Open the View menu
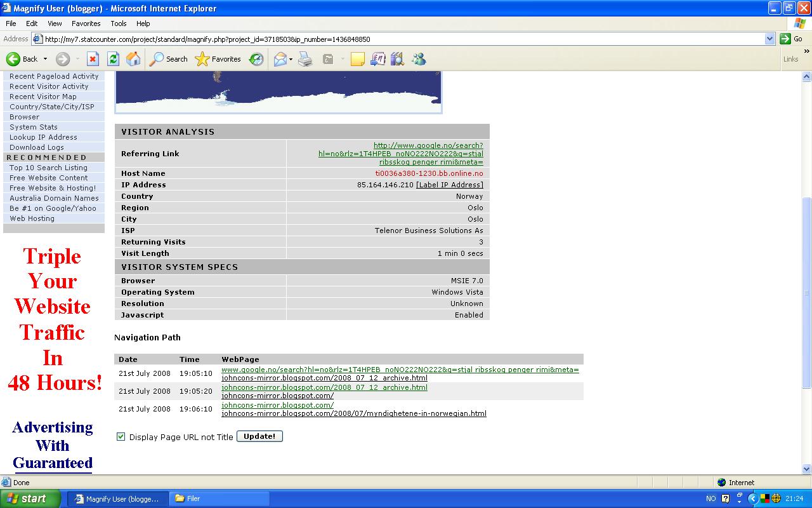Image resolution: width=812 pixels, height=508 pixels. (55, 23)
